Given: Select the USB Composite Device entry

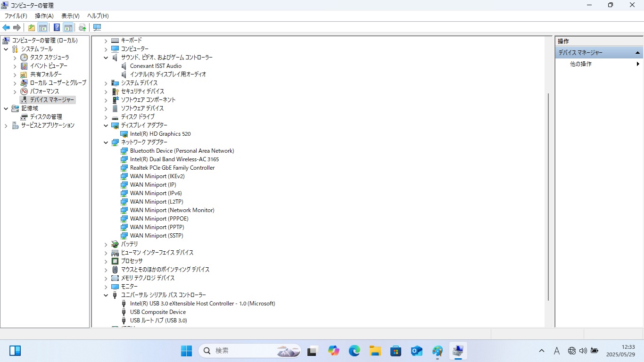Looking at the screenshot, I should coord(158,312).
